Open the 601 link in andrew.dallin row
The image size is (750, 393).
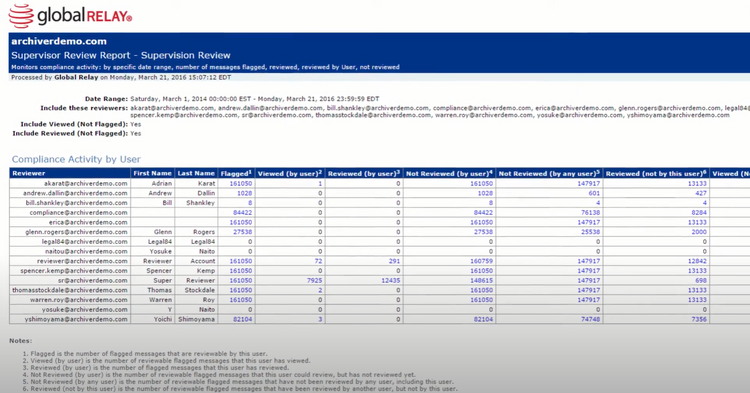click(x=594, y=193)
